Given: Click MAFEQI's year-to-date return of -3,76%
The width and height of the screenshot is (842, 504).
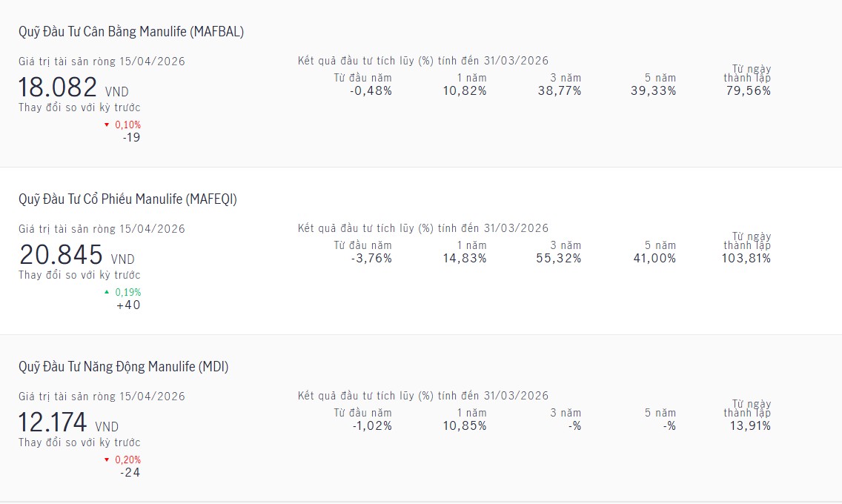Looking at the screenshot, I should [371, 259].
